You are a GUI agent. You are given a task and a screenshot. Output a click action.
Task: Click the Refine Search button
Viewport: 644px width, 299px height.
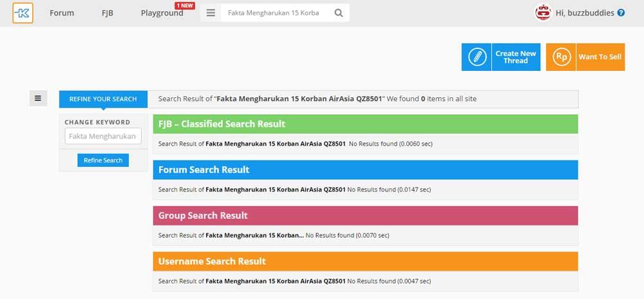(103, 160)
